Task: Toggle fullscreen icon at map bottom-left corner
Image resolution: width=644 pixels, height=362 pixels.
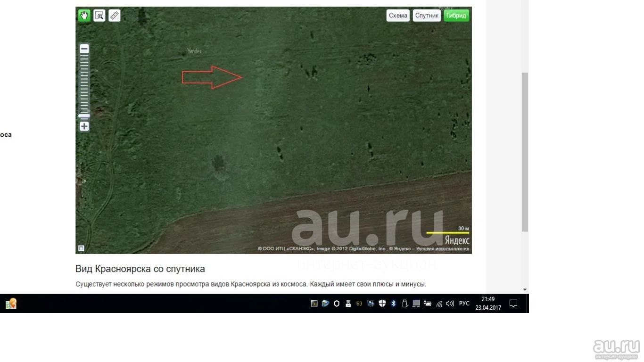Action: (x=81, y=248)
